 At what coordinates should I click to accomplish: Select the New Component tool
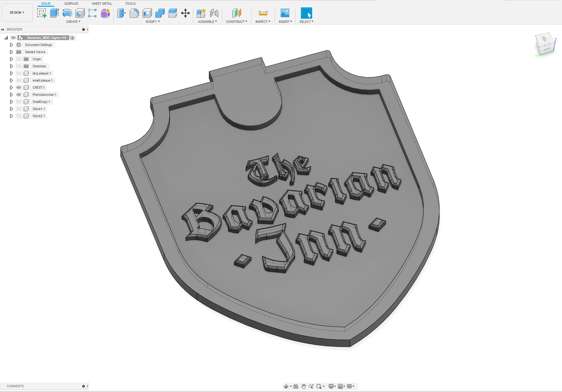coord(201,13)
